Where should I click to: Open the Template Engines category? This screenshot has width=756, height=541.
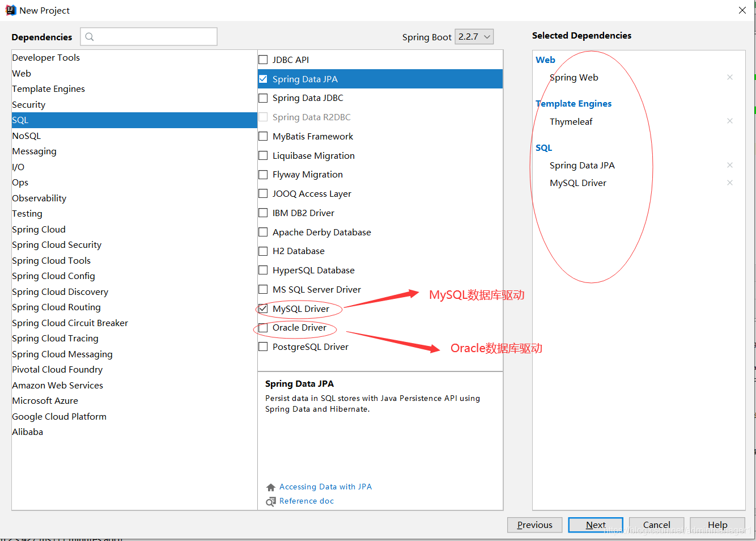coord(134,89)
